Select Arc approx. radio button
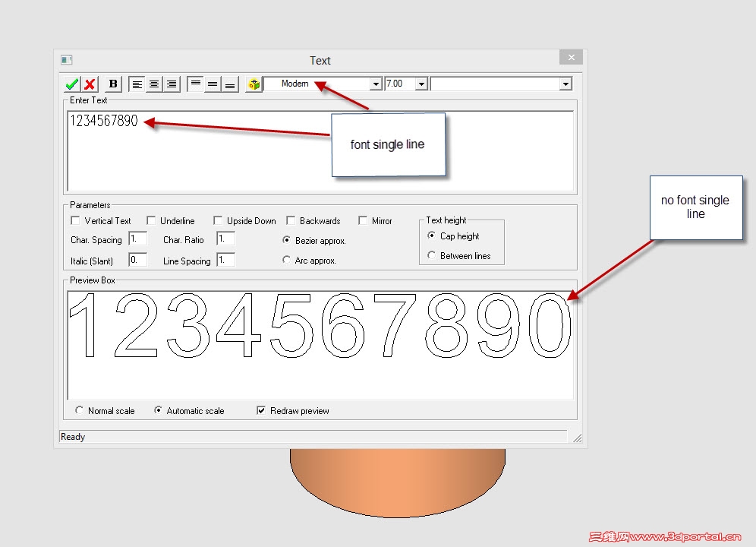The width and height of the screenshot is (756, 547). (286, 260)
